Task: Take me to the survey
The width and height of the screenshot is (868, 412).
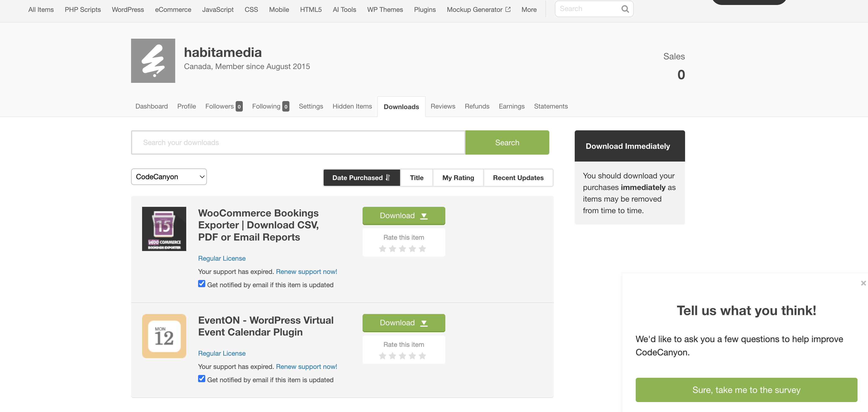Action: tap(746, 390)
